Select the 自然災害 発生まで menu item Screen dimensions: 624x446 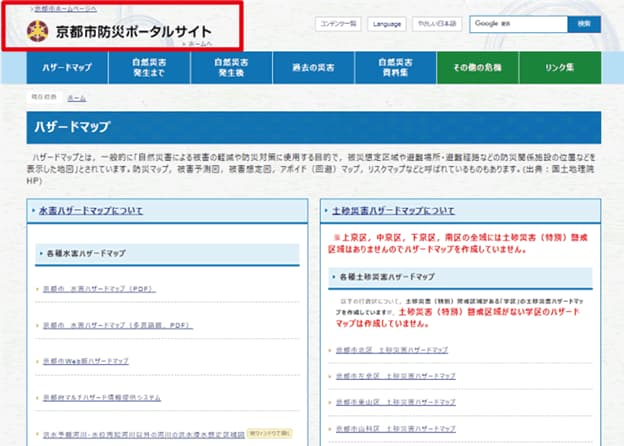149,68
